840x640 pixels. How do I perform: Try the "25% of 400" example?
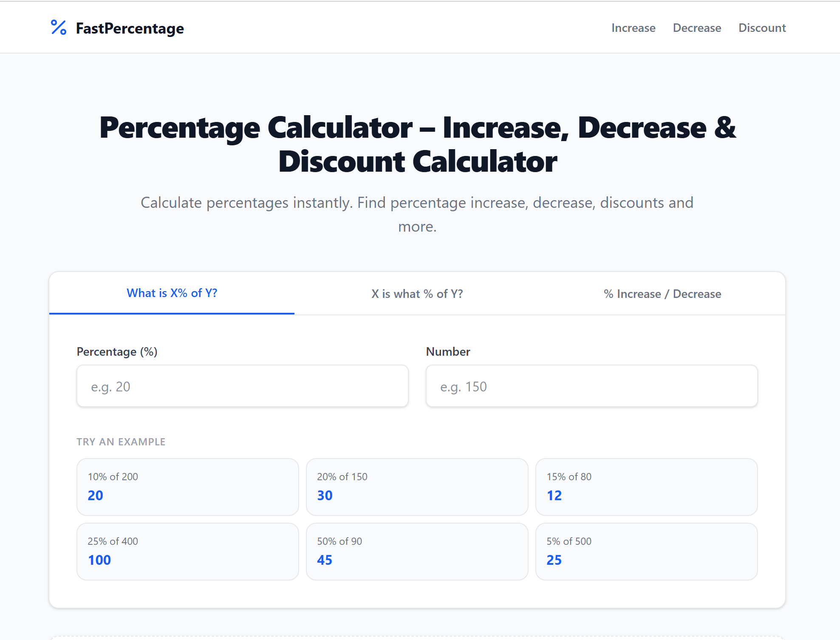187,551
